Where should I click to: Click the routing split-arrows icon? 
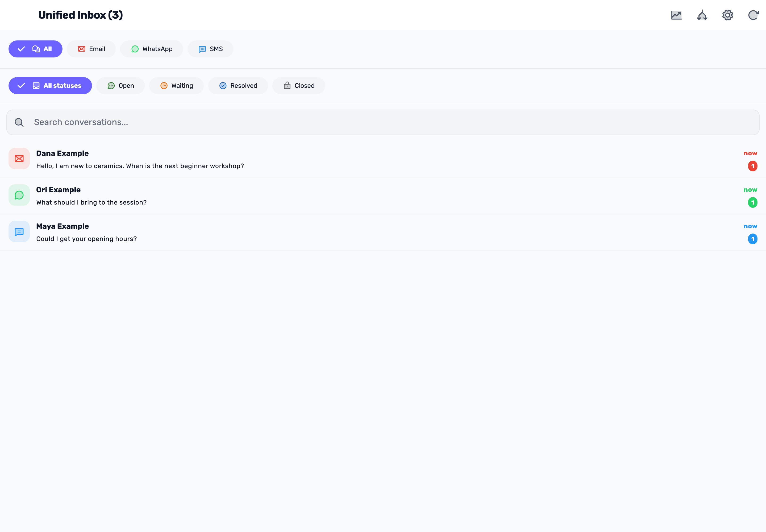point(702,15)
